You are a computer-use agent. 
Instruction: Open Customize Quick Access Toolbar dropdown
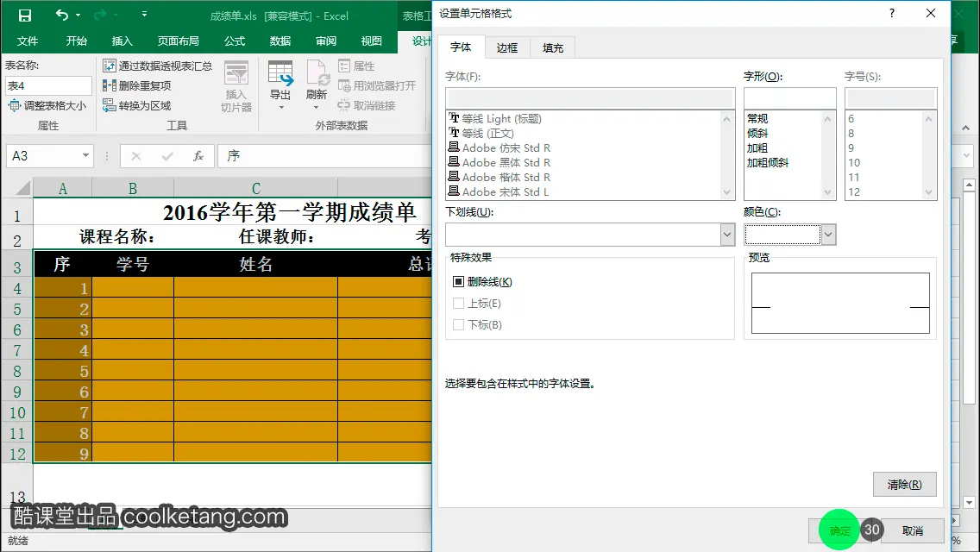click(x=144, y=14)
